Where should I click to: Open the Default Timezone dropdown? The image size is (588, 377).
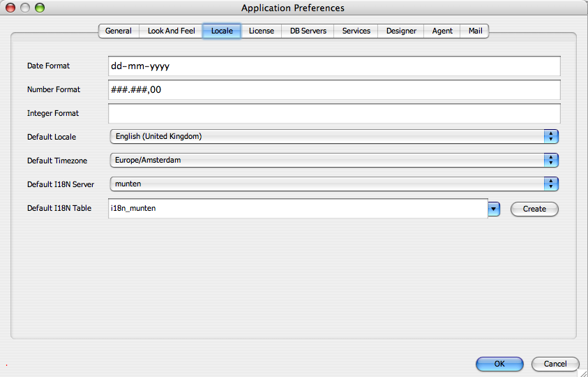pos(334,161)
